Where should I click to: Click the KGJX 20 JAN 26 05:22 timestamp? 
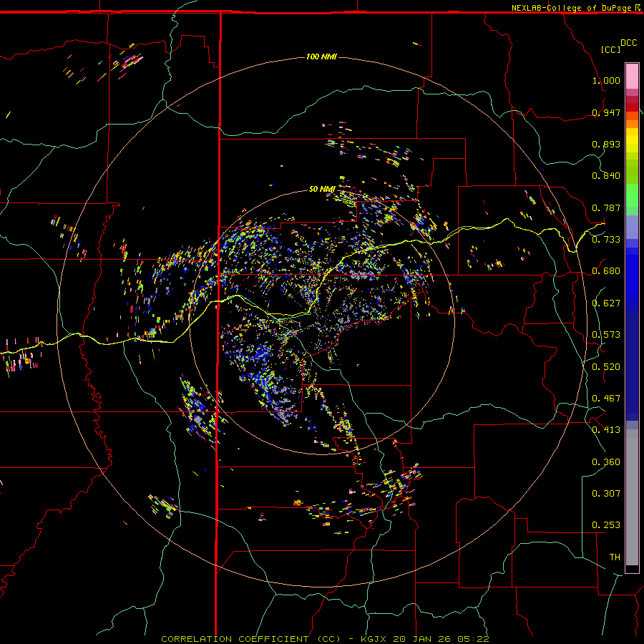pyautogui.click(x=424, y=639)
